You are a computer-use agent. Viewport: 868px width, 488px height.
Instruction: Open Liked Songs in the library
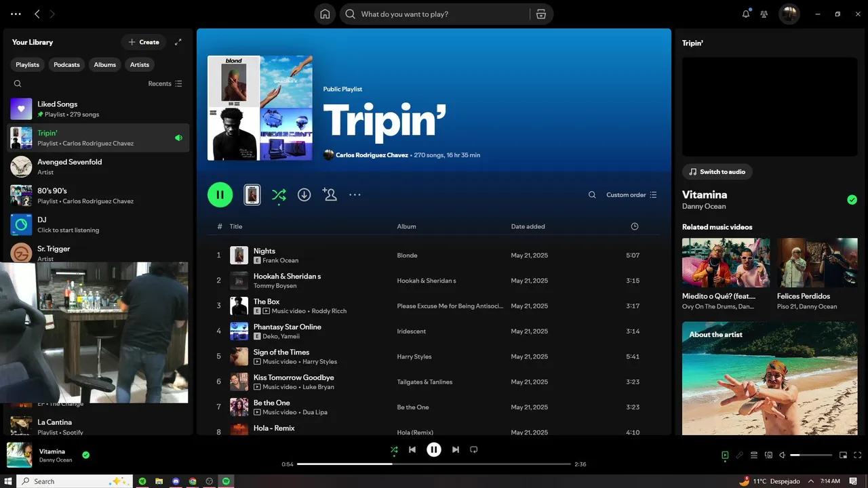(98, 109)
